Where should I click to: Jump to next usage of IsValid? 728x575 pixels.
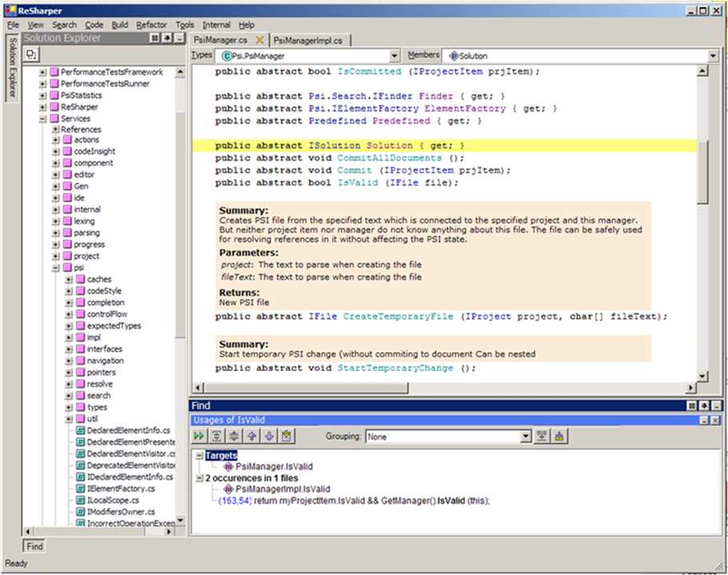point(268,435)
